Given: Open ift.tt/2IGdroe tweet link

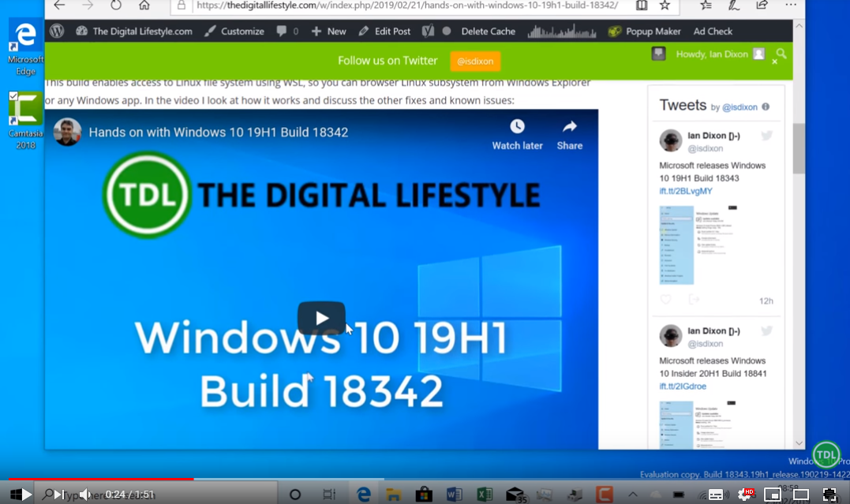Looking at the screenshot, I should [x=683, y=386].
